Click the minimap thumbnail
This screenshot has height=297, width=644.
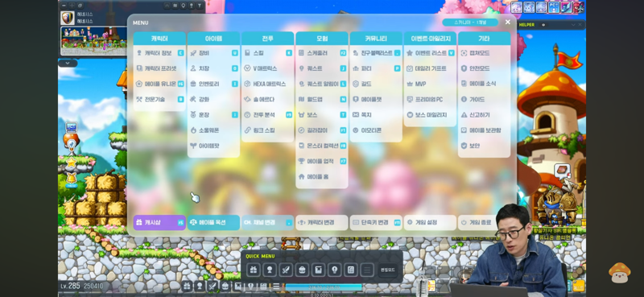click(93, 41)
